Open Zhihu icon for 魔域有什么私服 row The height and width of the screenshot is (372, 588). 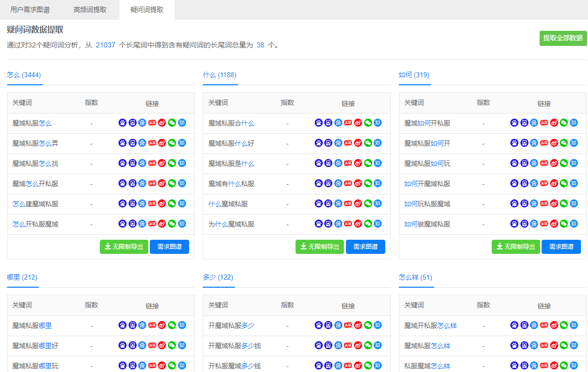click(378, 184)
